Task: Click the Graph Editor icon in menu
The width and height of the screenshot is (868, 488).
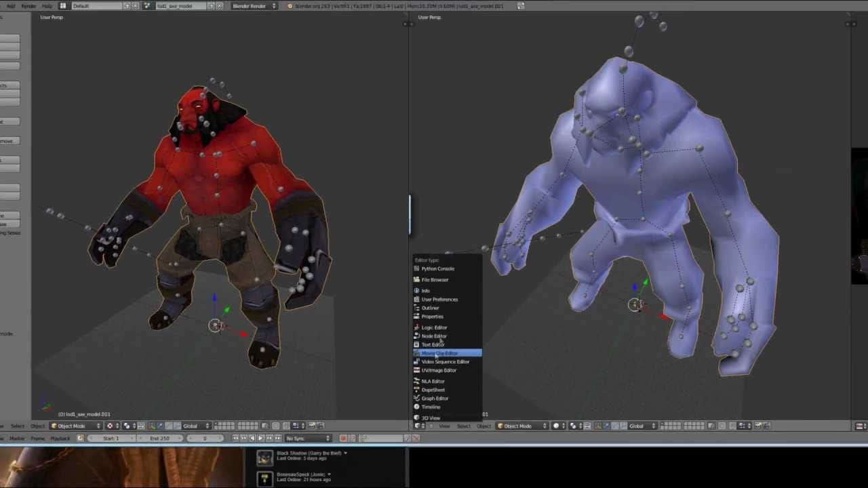Action: click(416, 399)
